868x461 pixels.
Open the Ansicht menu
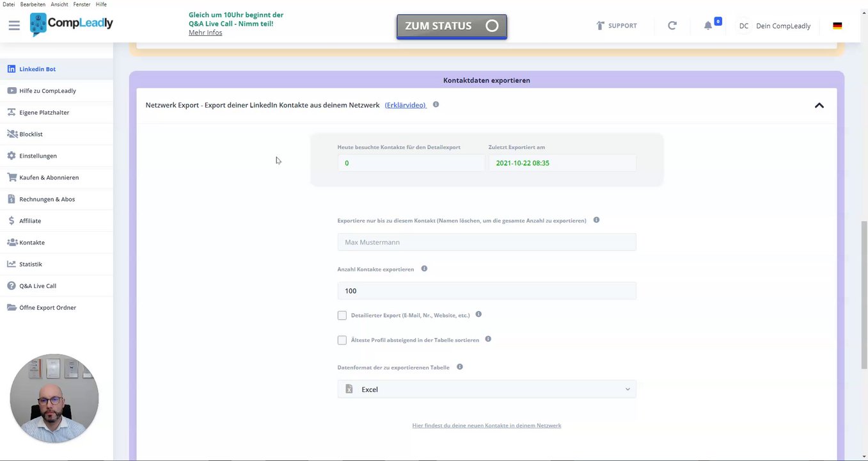click(59, 4)
